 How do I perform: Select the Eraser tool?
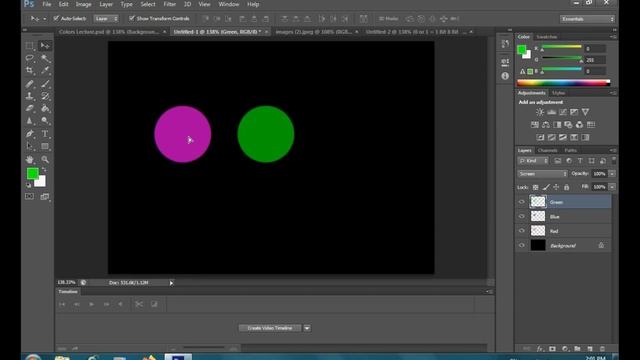pos(29,109)
